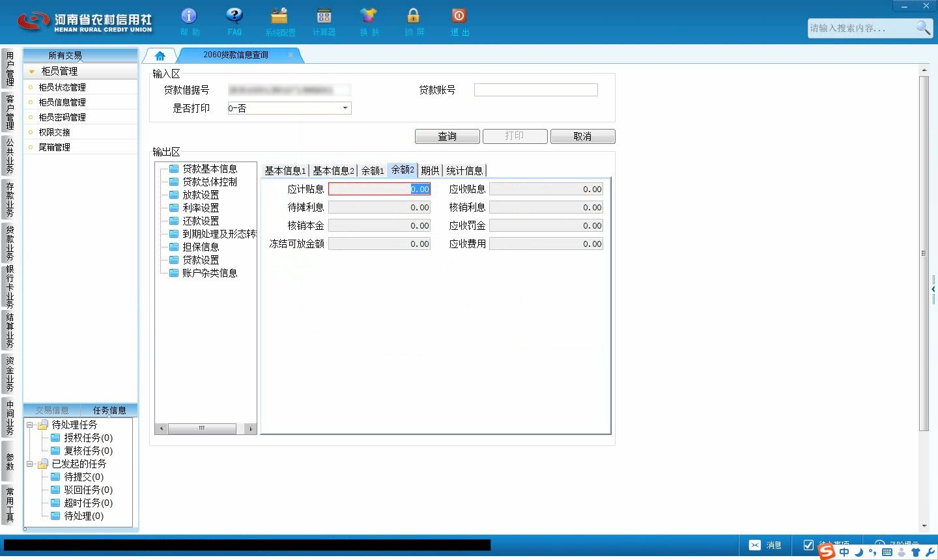Select 授权任务(0) in task tree
Image resolution: width=938 pixels, height=560 pixels.
click(88, 438)
